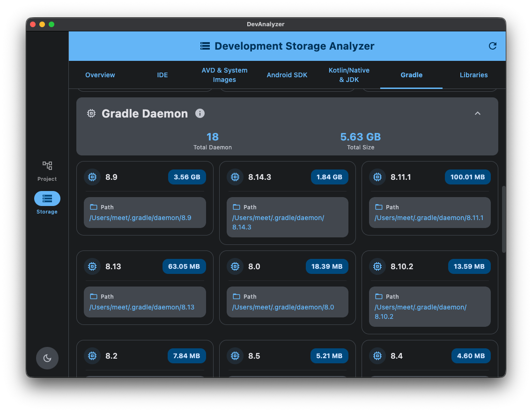Viewport: 532px width, 412px height.
Task: Select the Gradle tab
Action: [411, 75]
